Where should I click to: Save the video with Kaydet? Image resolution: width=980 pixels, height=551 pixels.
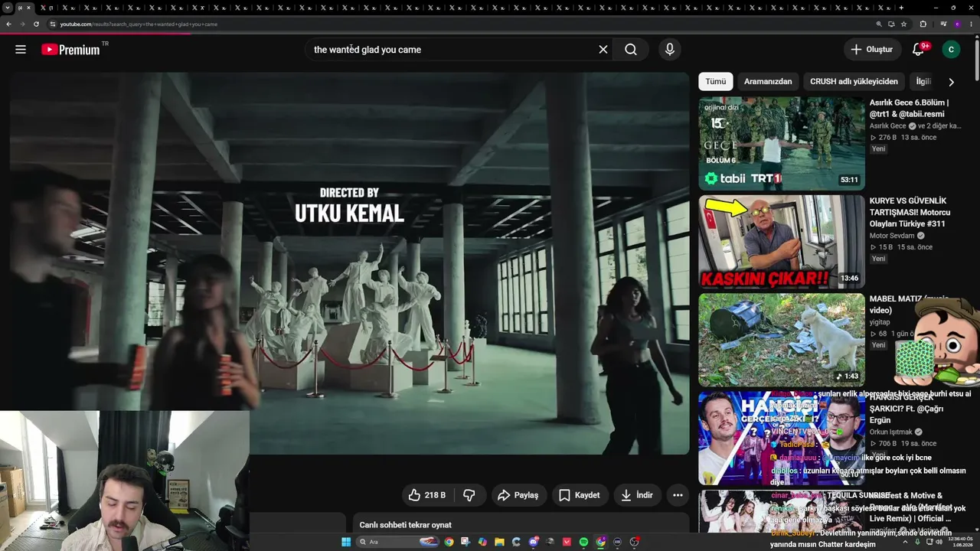(x=580, y=495)
